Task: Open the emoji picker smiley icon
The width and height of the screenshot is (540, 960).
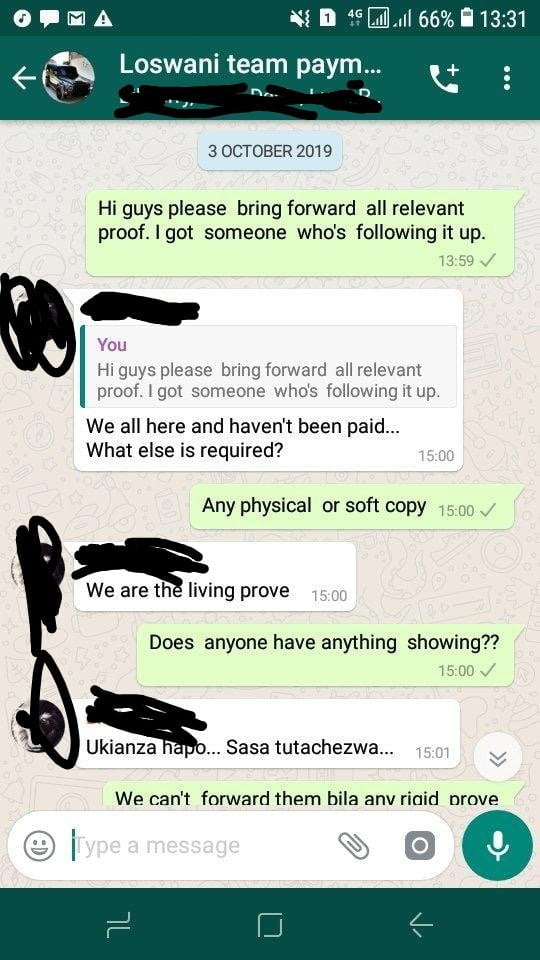Action: click(39, 846)
